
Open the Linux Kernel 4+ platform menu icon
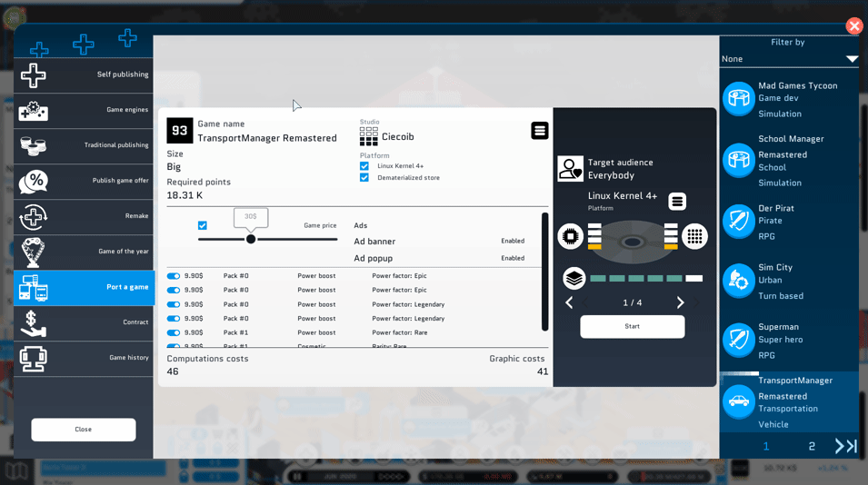click(x=677, y=202)
